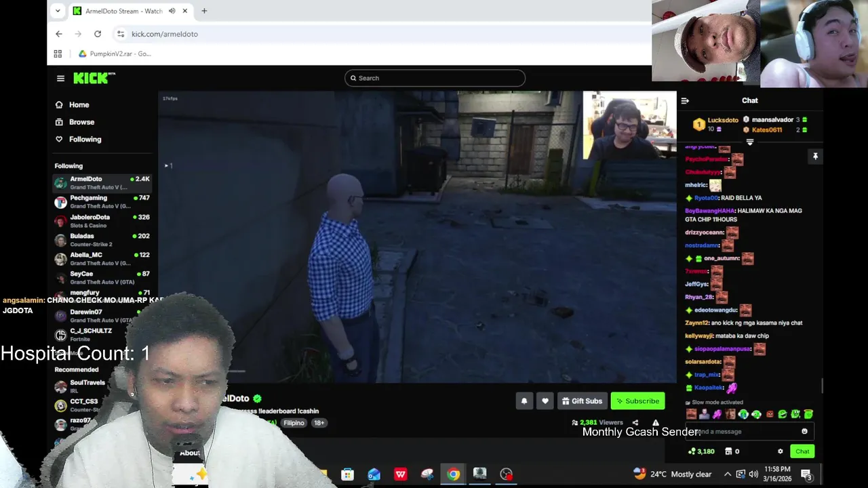
Task: Open weather widget showing 24°C
Action: click(x=672, y=474)
